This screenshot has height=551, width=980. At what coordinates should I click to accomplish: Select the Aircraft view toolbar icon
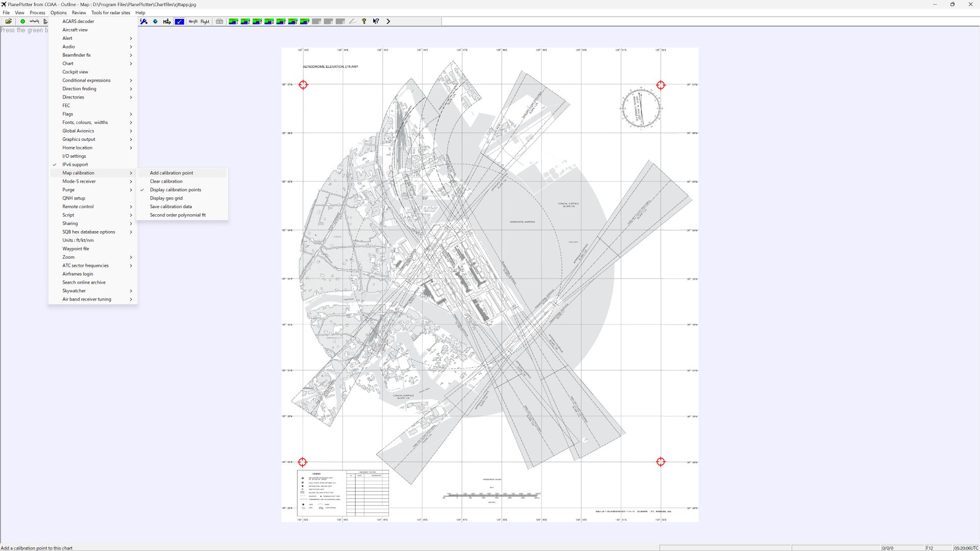point(193,21)
